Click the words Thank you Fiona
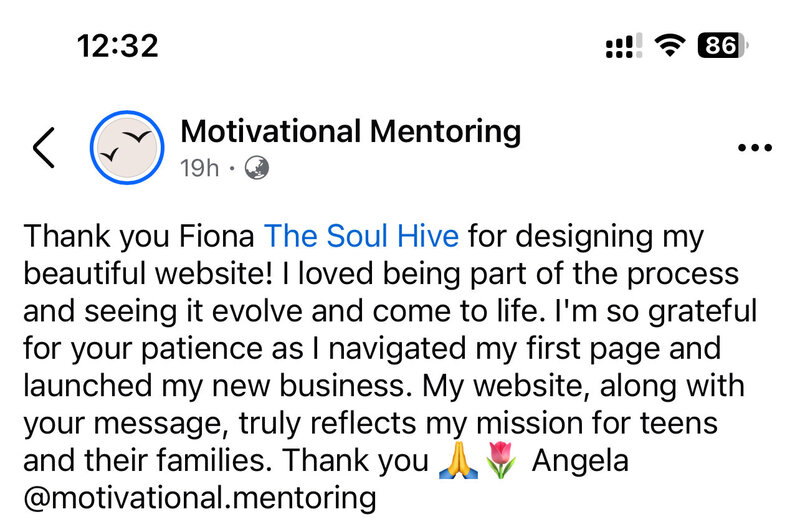The height and width of the screenshot is (532, 800). [x=139, y=237]
